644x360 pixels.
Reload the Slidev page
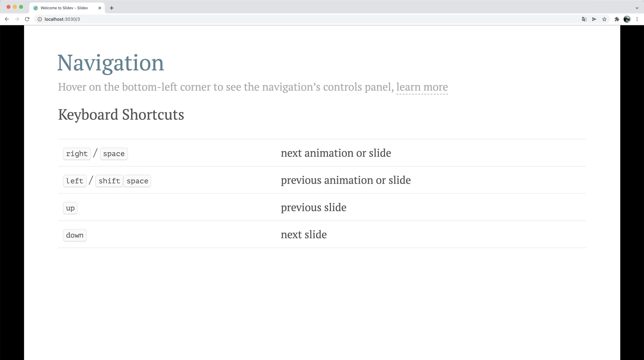(x=27, y=19)
